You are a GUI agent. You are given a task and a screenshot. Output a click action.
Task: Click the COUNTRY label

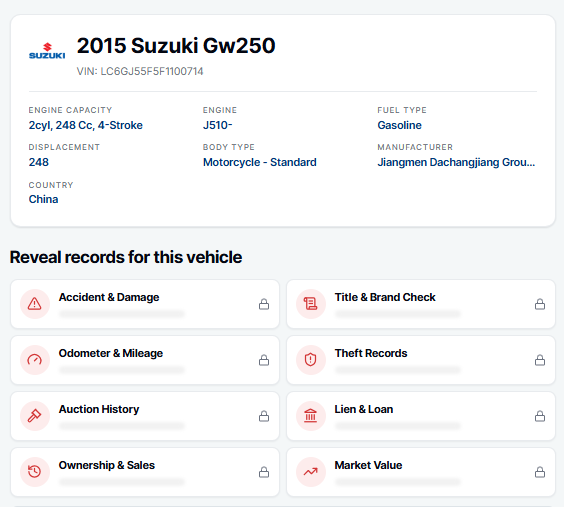pyautogui.click(x=51, y=185)
